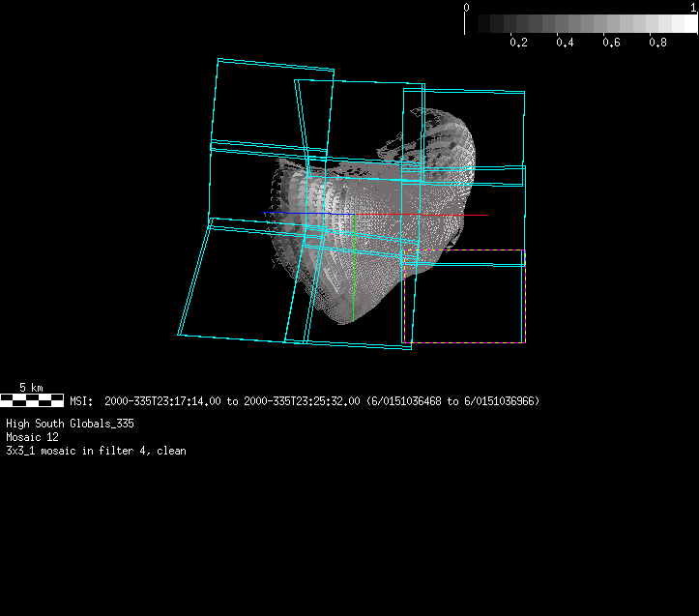
Task: Click the blue axis line
Action: point(307,213)
